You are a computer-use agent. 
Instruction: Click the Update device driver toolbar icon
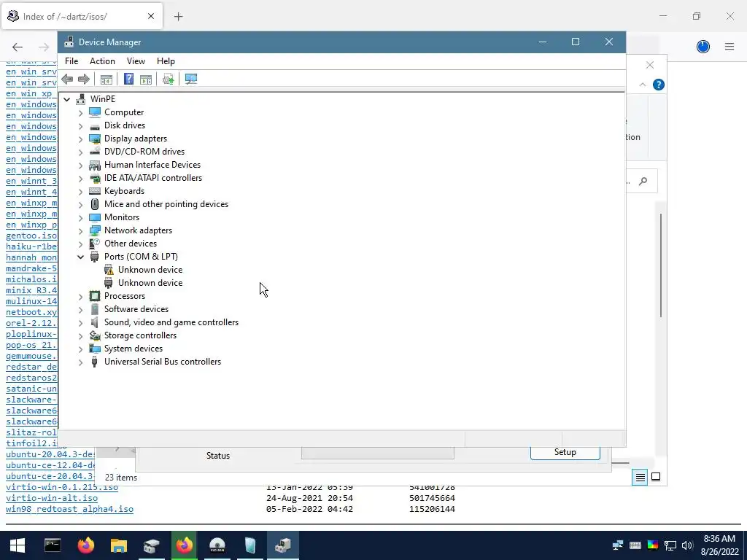tap(169, 79)
